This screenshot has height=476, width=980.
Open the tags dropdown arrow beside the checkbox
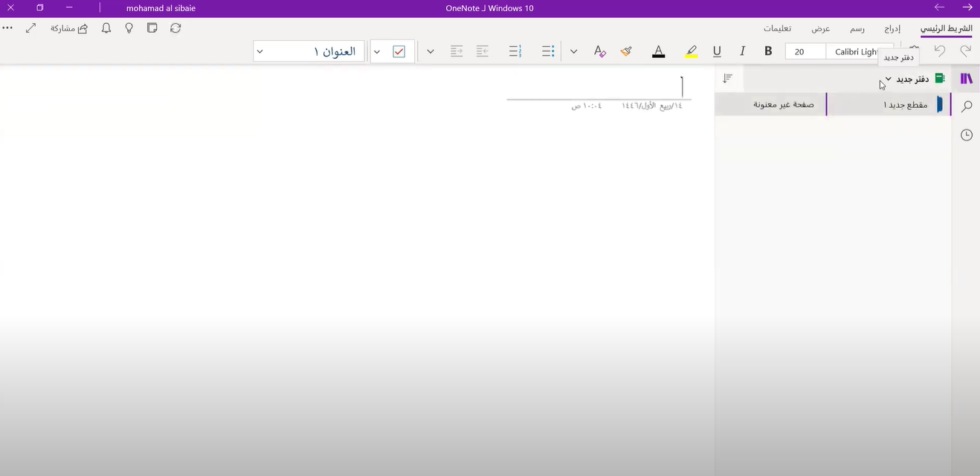[377, 51]
